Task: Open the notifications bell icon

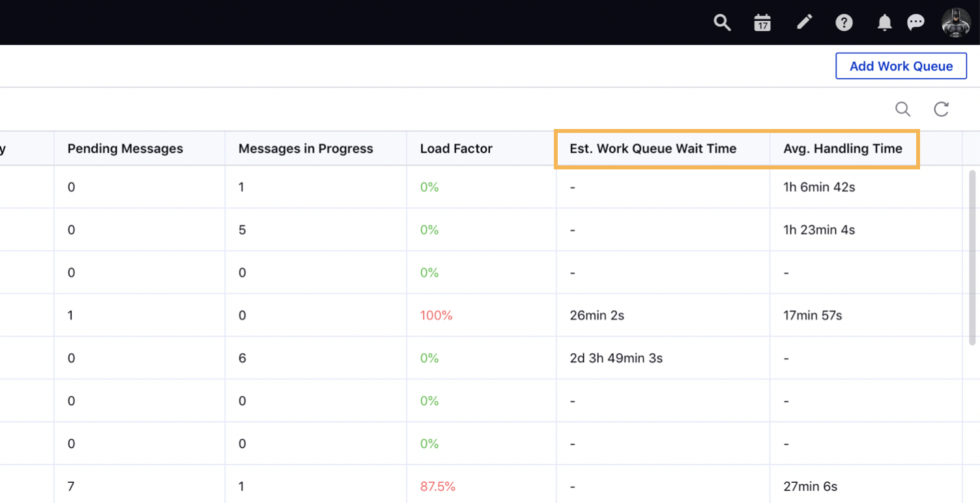Action: pyautogui.click(x=884, y=23)
